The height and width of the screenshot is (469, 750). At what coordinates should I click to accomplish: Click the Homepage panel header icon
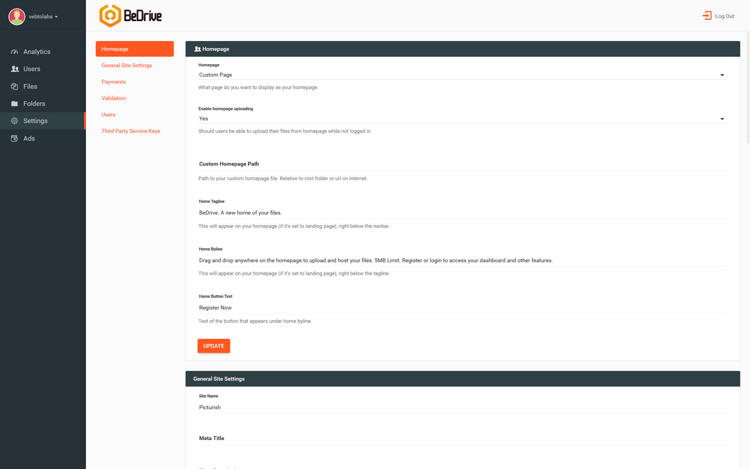pos(198,49)
